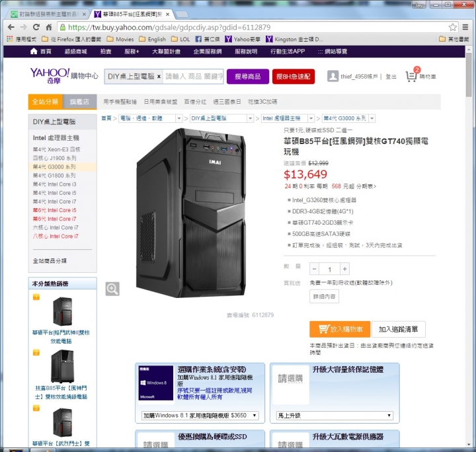Open a new browser tab
The height and width of the screenshot is (452, 476).
[x=182, y=15]
